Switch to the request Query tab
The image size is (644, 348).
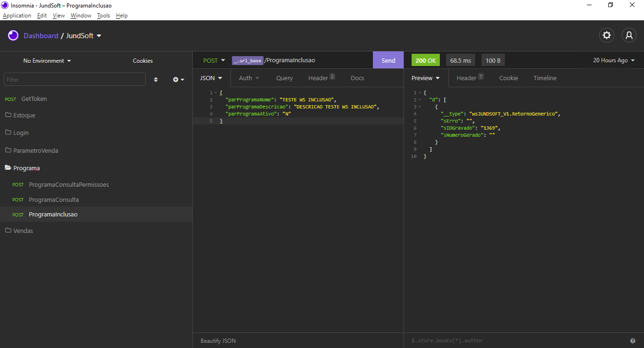point(284,78)
